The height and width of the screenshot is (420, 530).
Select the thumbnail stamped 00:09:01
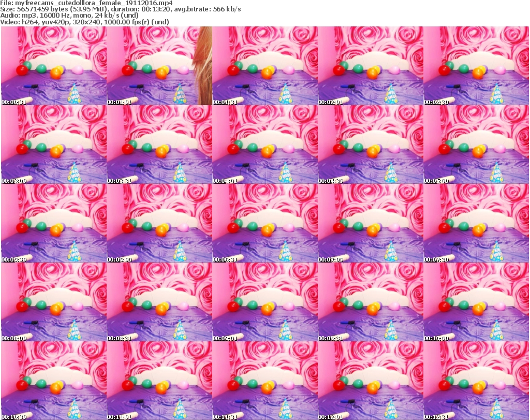point(265,302)
